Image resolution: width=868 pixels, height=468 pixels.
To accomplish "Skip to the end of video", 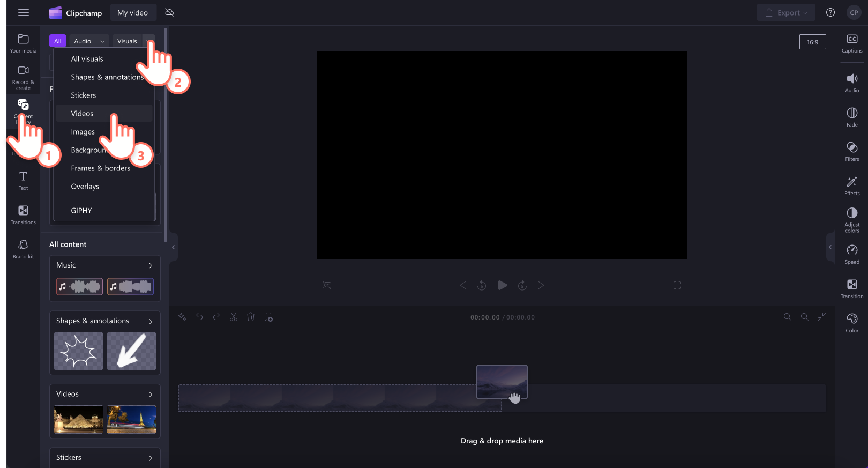I will coord(542,285).
